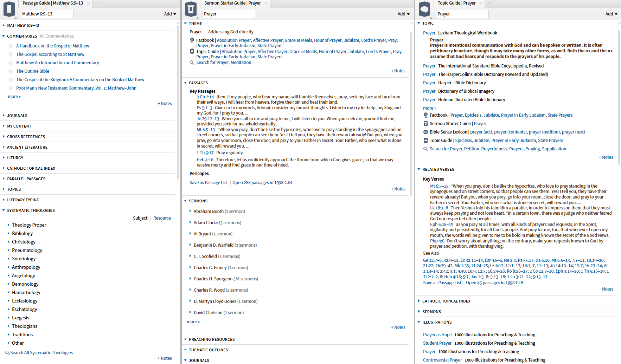Viewport: 621px width, 364px height.
Task: Select the All Commentaries filter
Action: tap(57, 36)
